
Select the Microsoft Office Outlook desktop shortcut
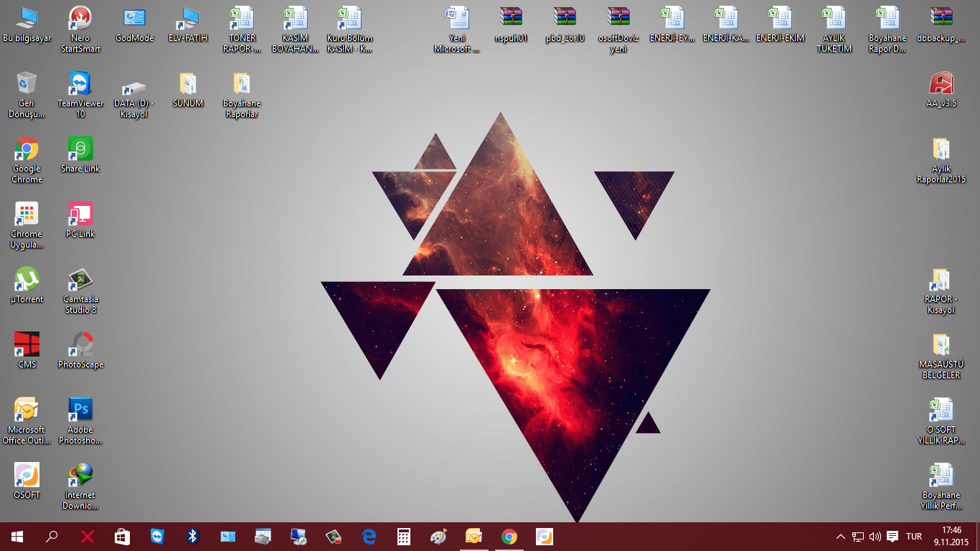[x=27, y=422]
